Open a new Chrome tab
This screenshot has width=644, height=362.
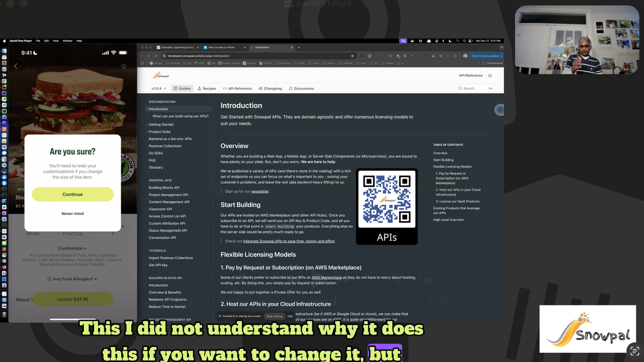[x=299, y=47]
